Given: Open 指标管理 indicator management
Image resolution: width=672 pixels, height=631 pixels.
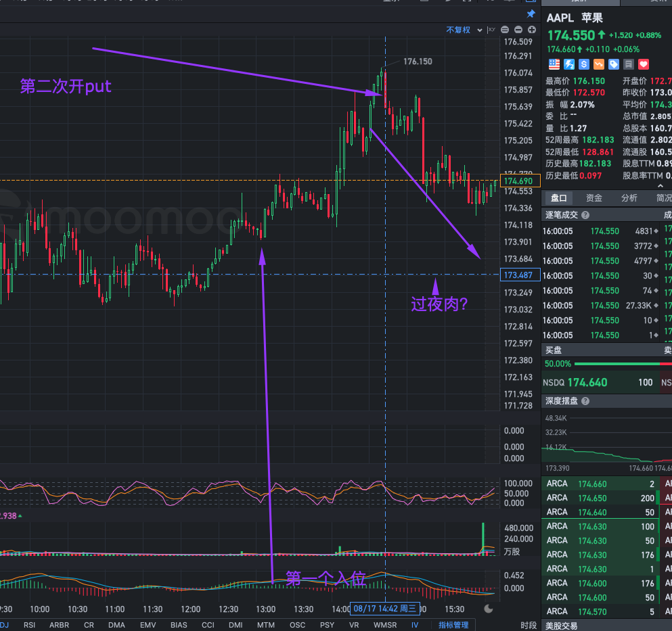Looking at the screenshot, I should tap(453, 625).
